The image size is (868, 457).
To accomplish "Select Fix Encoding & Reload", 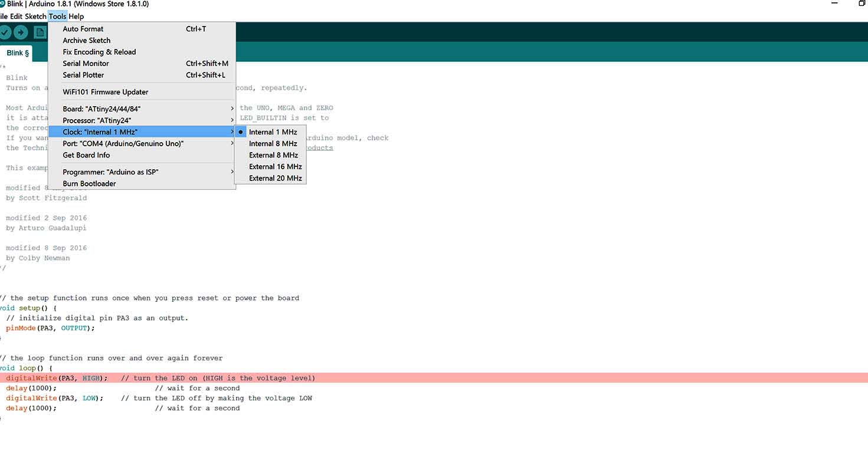I will (142, 52).
